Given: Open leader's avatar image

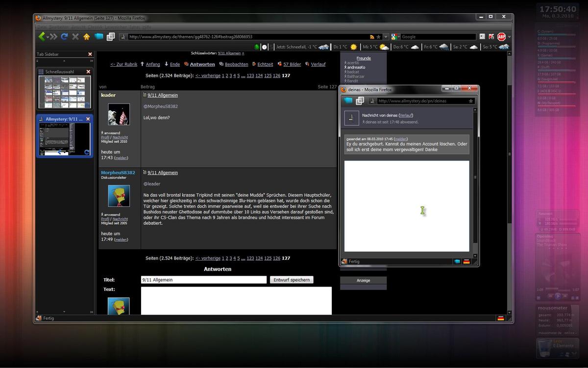Looking at the screenshot, I should click(119, 114).
